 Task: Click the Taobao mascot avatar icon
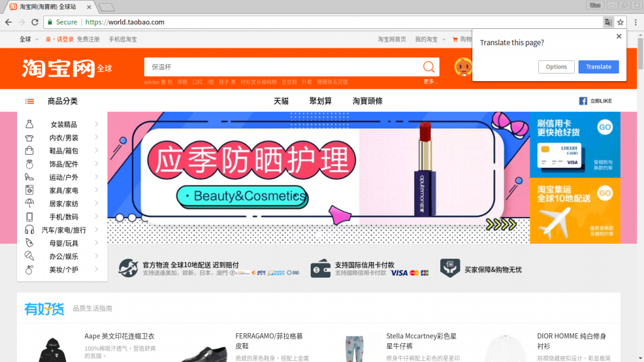pyautogui.click(x=464, y=67)
